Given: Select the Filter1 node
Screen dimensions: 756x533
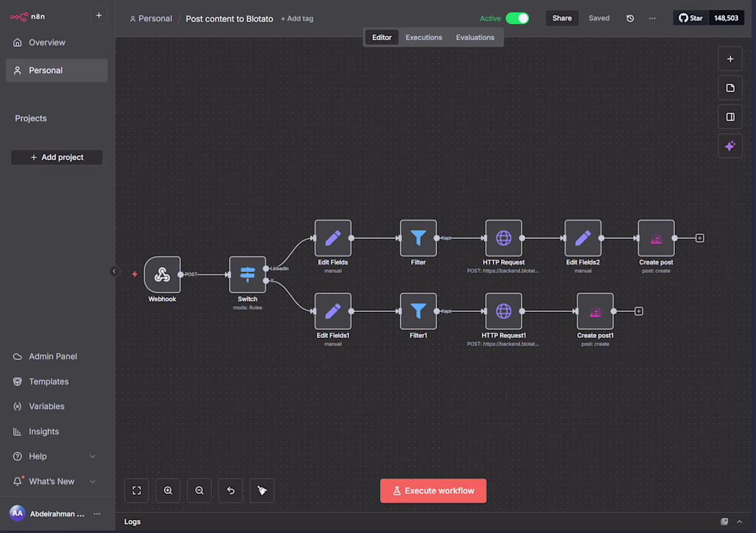Looking at the screenshot, I should click(x=418, y=311).
